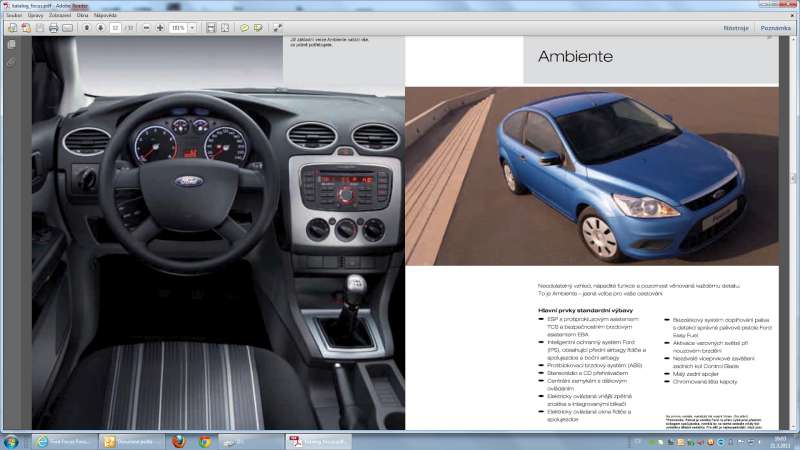Toggle fit page width scrolling mode
800x450 pixels.
tap(211, 28)
